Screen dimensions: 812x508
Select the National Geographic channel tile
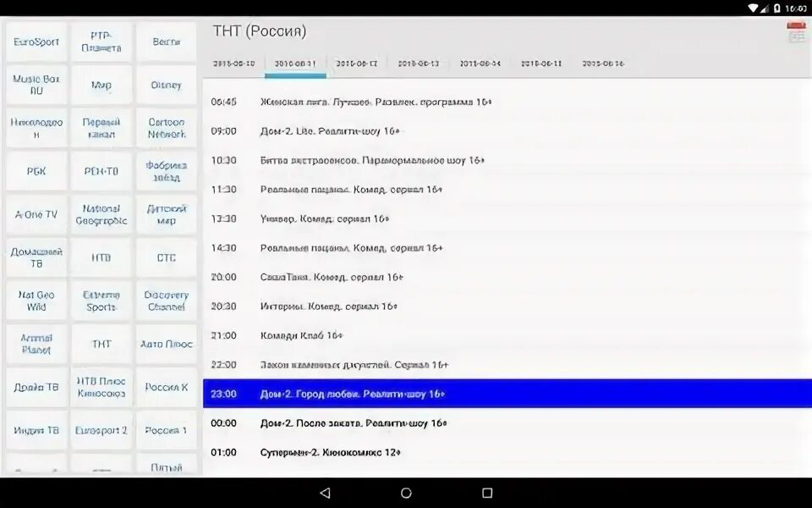tap(101, 214)
